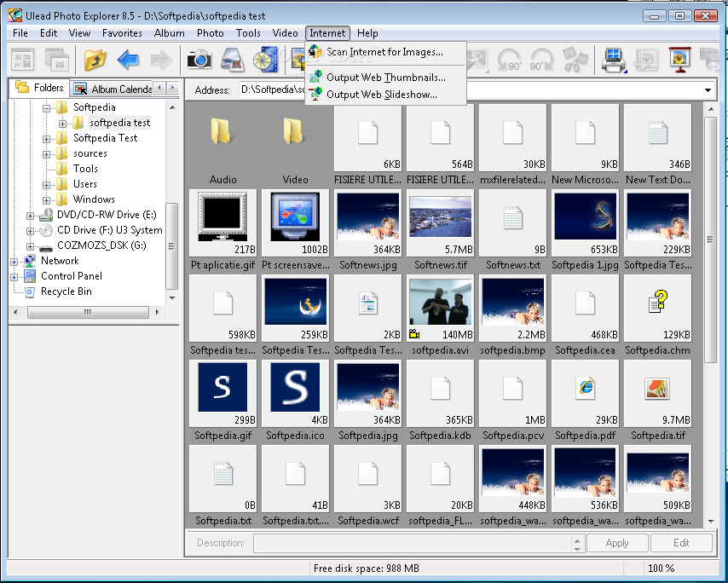The width and height of the screenshot is (728, 583).
Task: Click the scanner acquire icon
Action: pos(232,60)
